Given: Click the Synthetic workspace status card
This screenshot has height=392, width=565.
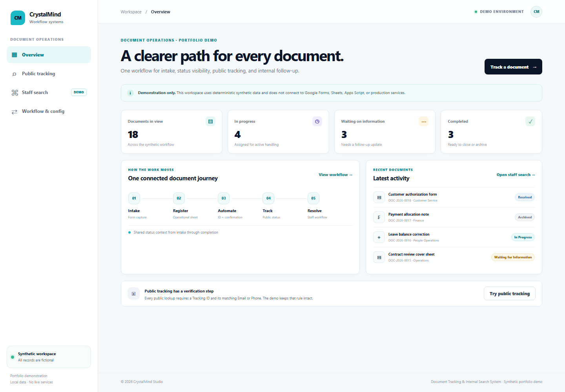Looking at the screenshot, I should (x=49, y=357).
